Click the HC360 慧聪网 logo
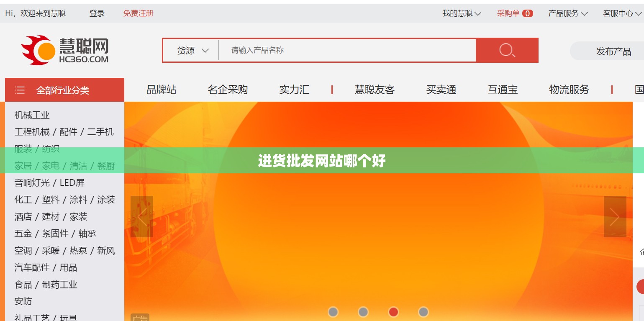Viewport: 644px width, 321px height. pyautogui.click(x=65, y=50)
